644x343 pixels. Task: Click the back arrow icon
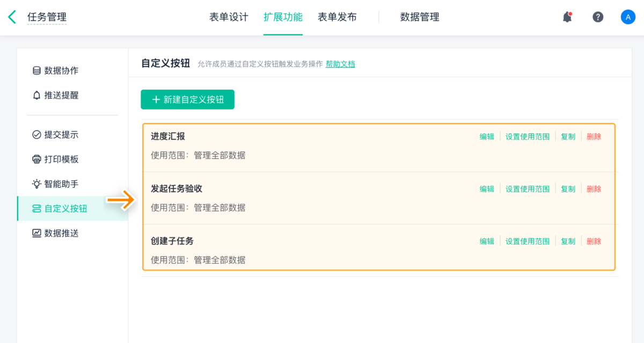(x=12, y=17)
